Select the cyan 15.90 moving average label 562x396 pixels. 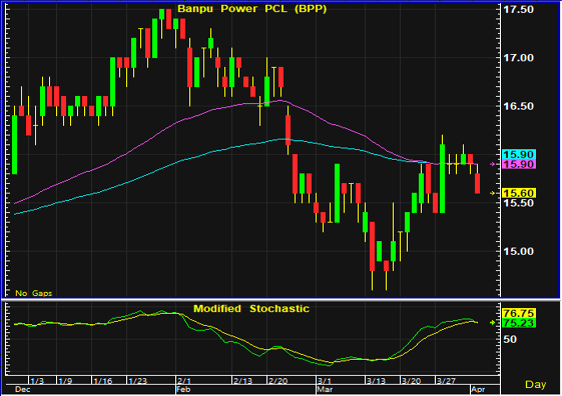(519, 154)
